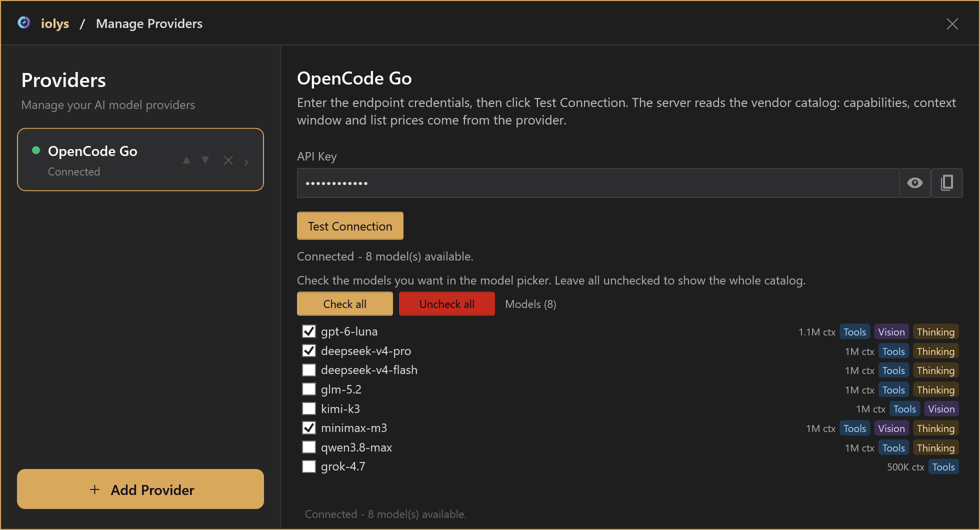
Task: Click the Thinking tag on deepseek-v4-flash
Action: (935, 370)
